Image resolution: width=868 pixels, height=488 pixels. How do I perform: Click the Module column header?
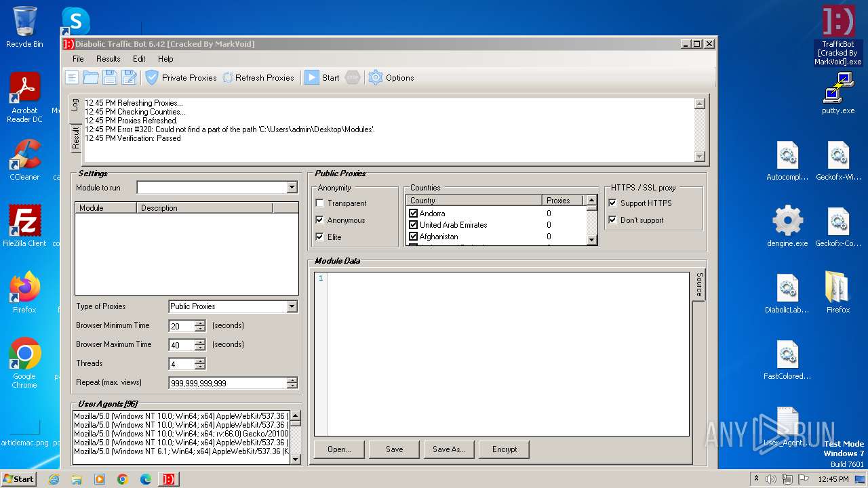(106, 208)
